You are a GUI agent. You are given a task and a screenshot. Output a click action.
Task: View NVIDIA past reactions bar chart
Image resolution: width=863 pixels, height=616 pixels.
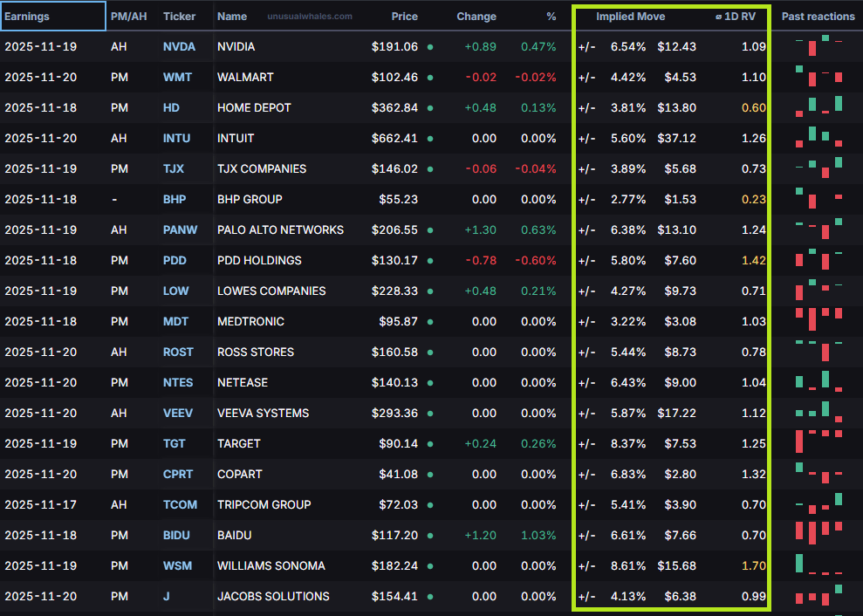pos(819,45)
